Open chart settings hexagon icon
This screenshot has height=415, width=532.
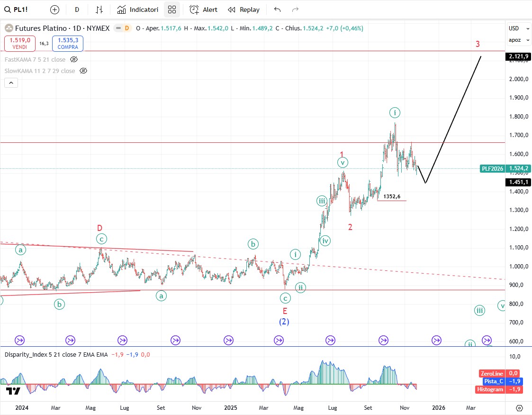point(519,408)
